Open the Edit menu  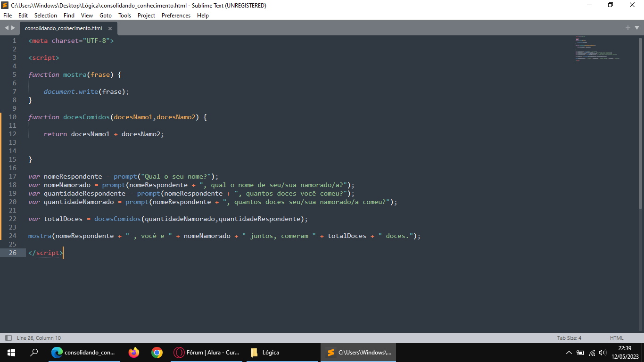[x=23, y=16]
